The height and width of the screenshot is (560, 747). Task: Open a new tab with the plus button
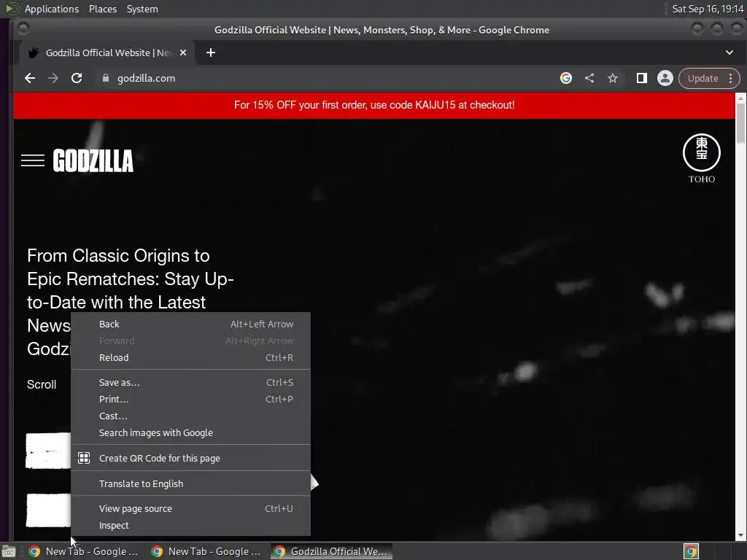(211, 52)
